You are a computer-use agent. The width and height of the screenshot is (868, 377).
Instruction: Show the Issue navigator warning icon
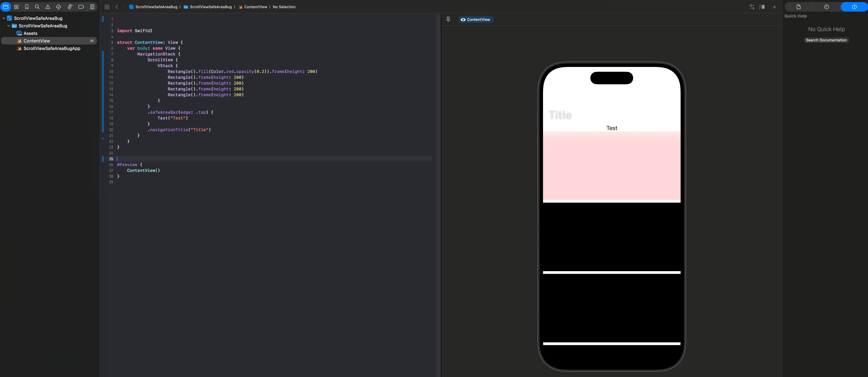[x=48, y=7]
